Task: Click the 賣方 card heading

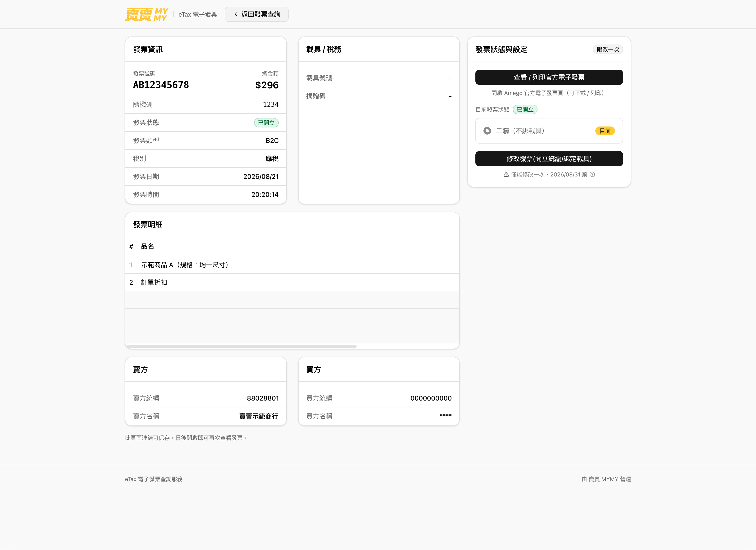Action: (140, 370)
